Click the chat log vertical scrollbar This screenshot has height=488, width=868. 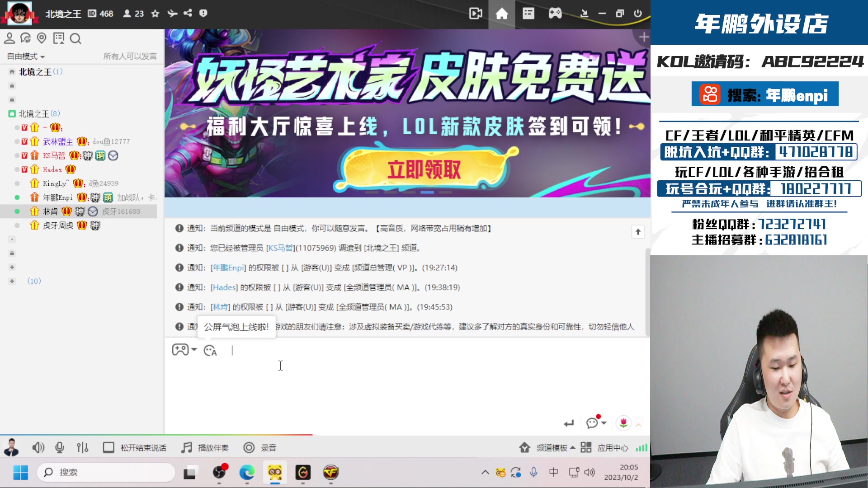pyautogui.click(x=647, y=291)
